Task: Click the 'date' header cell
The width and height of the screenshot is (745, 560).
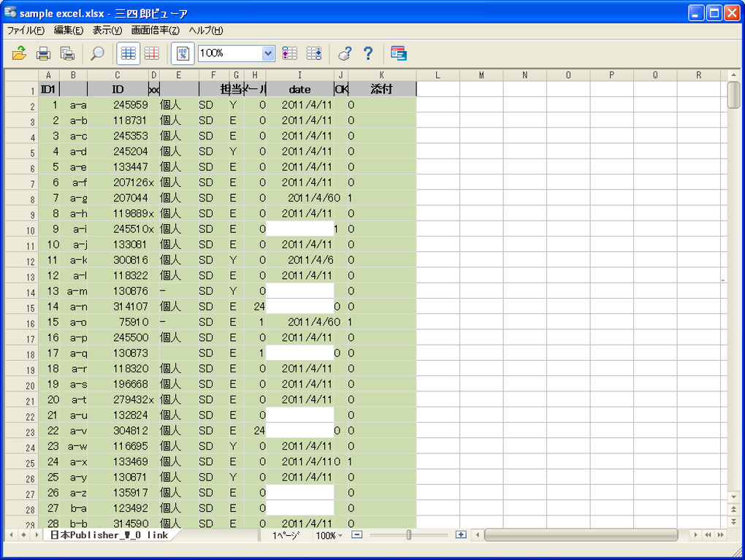Action: pos(299,89)
